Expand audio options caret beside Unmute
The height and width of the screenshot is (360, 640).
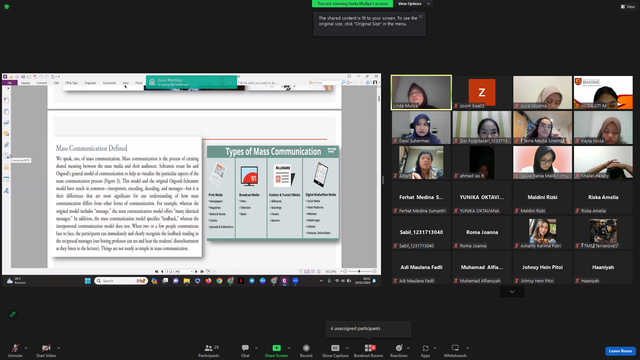click(x=26, y=348)
